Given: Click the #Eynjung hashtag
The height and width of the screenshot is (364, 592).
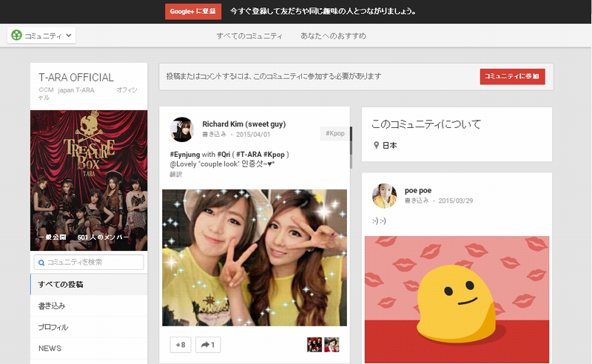Looking at the screenshot, I should click(x=184, y=154).
